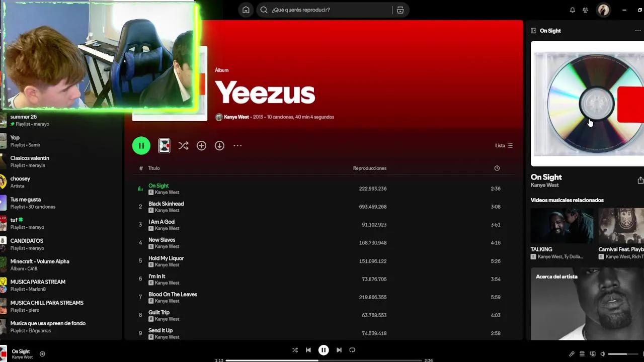The width and height of the screenshot is (644, 362).
Task: Open the user profile avatar menu
Action: 603,10
